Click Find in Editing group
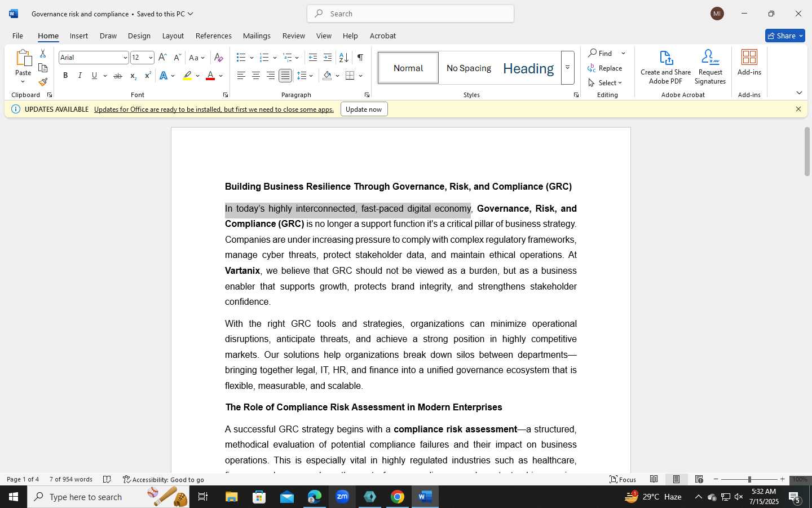Image resolution: width=812 pixels, height=508 pixels. click(601, 53)
